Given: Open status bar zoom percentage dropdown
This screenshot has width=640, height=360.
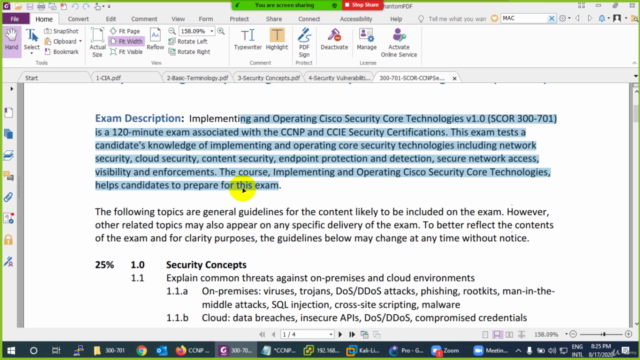Looking at the screenshot, I should 566,334.
